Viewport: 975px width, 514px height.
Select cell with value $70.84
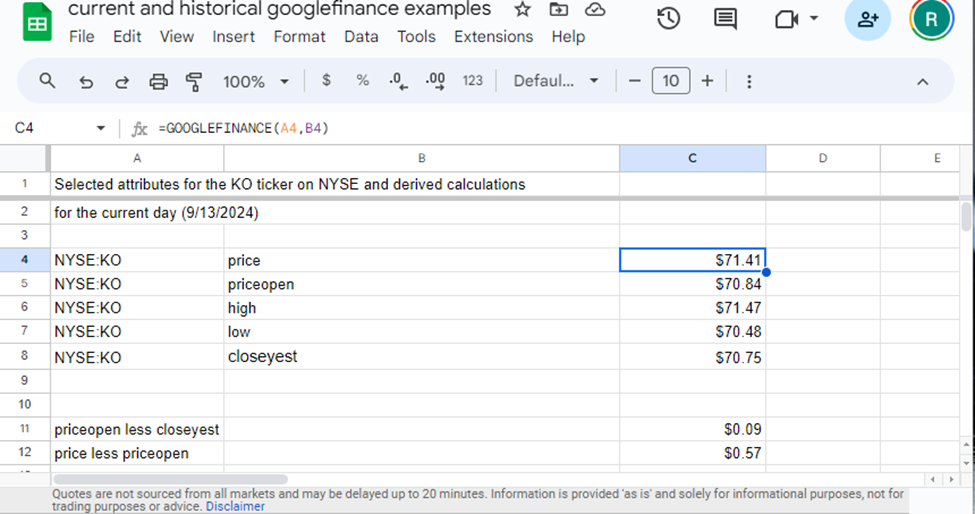pyautogui.click(x=693, y=284)
